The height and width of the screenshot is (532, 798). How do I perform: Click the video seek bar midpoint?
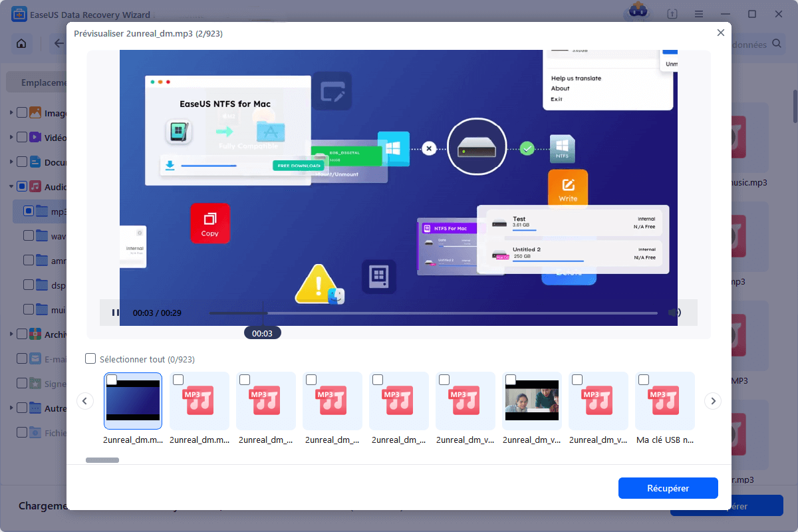(433, 313)
